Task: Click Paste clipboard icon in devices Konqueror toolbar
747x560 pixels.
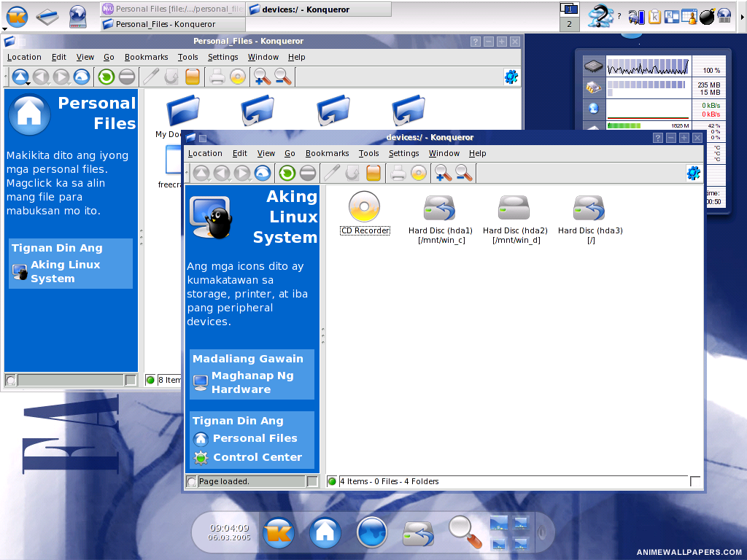Action: click(x=373, y=173)
